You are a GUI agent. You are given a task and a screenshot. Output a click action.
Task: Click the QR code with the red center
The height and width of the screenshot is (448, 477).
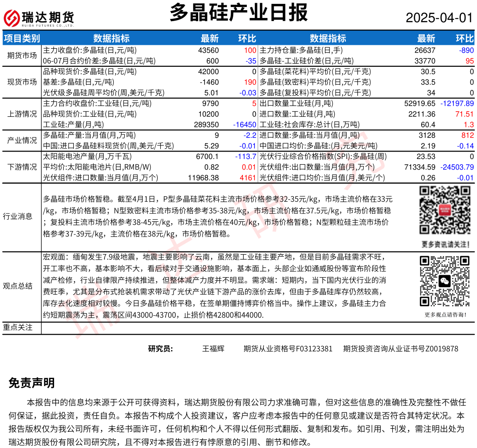pyautogui.click(x=445, y=210)
